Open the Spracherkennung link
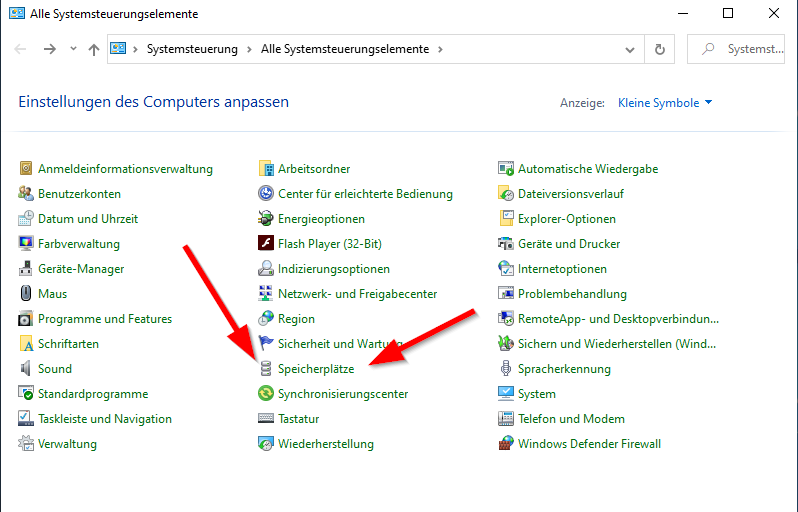 point(564,368)
